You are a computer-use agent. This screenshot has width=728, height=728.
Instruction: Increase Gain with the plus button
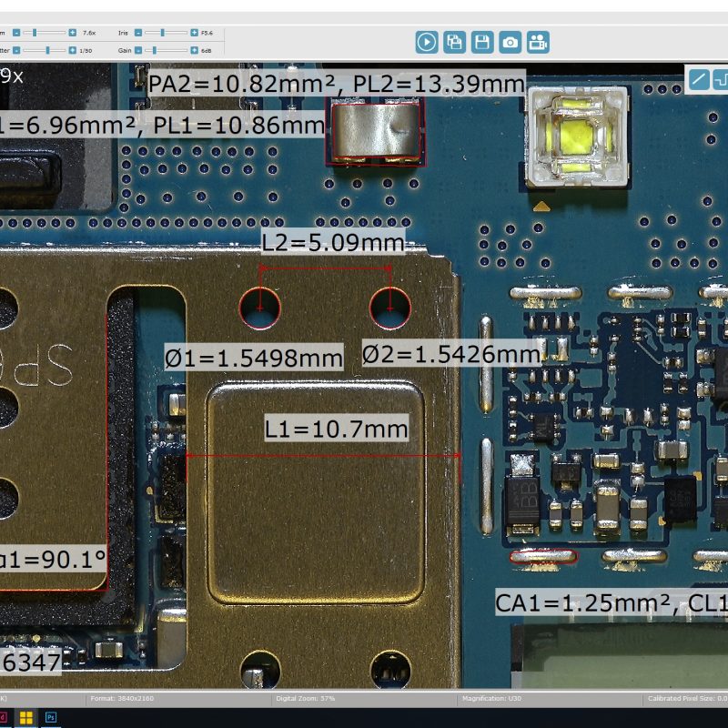coord(194,50)
